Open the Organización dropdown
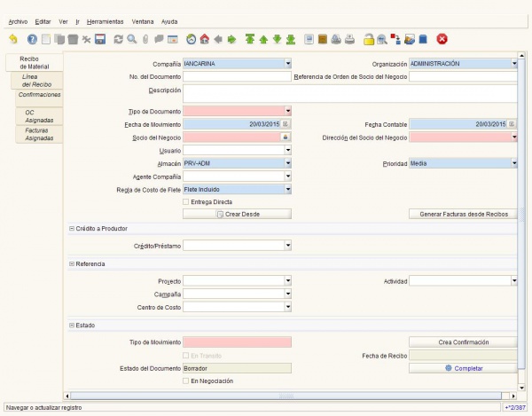The image size is (532, 416). pos(514,64)
